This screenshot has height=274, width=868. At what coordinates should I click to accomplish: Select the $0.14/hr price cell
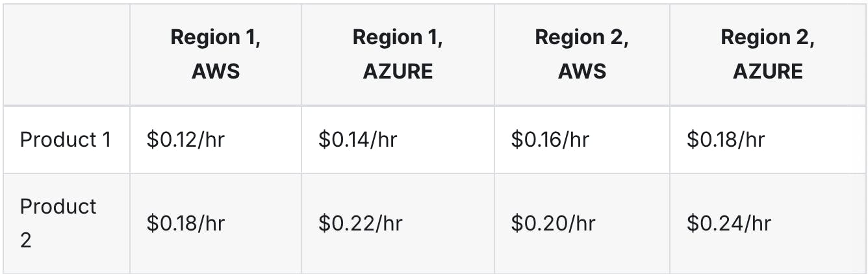[357, 140]
